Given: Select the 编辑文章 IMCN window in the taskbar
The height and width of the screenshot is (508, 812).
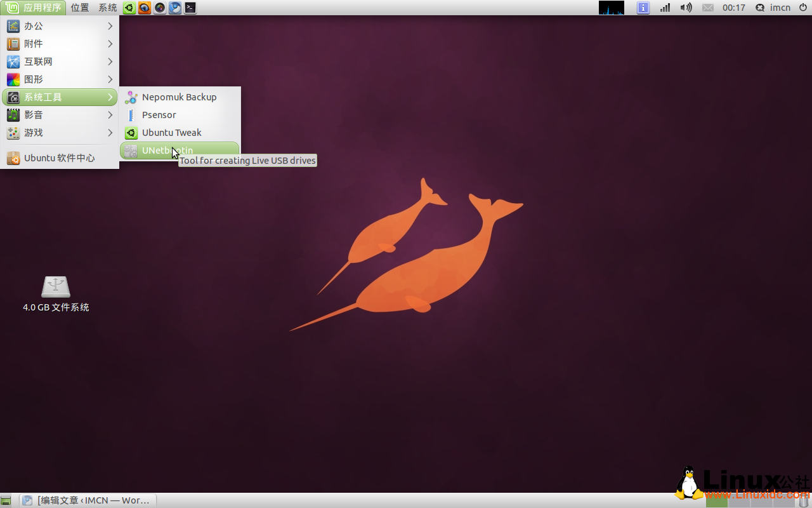Looking at the screenshot, I should point(89,500).
